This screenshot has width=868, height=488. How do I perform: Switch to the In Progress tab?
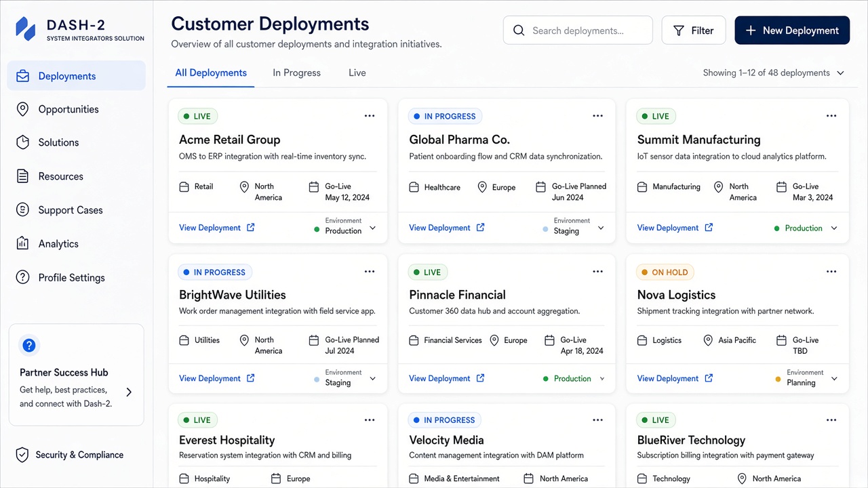tap(297, 73)
